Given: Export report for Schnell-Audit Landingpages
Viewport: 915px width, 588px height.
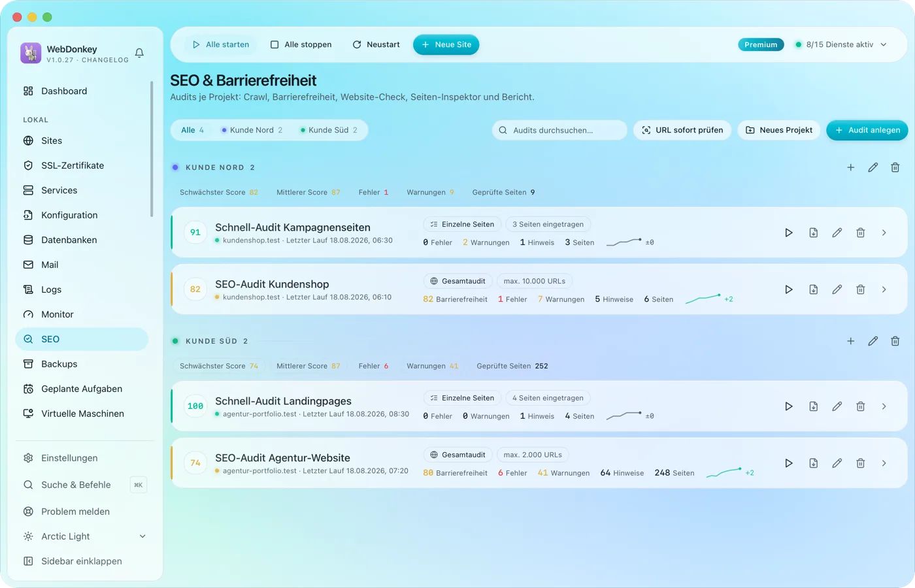Looking at the screenshot, I should (814, 406).
